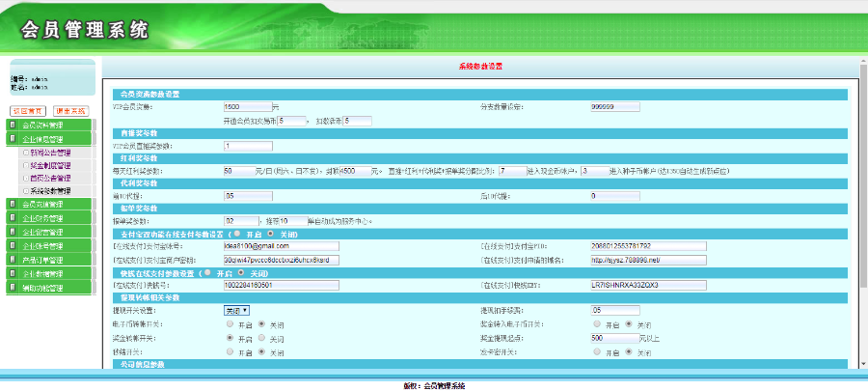Click the 返回首页 button
The height and width of the screenshot is (391, 868).
tap(28, 111)
